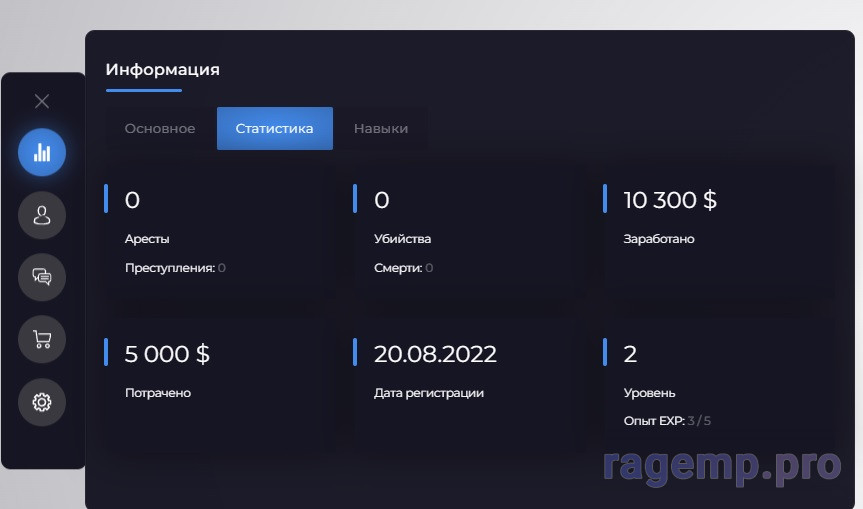Click the ragemp.pro watermark link

(722, 465)
